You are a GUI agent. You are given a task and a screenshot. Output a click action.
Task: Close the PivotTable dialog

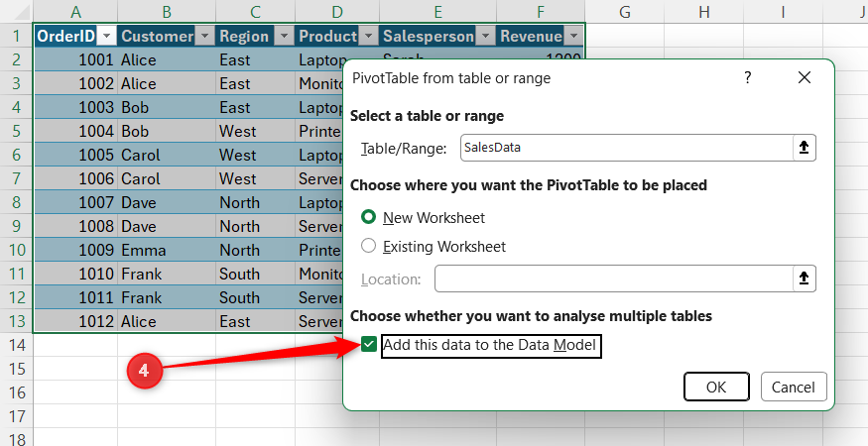[805, 77]
